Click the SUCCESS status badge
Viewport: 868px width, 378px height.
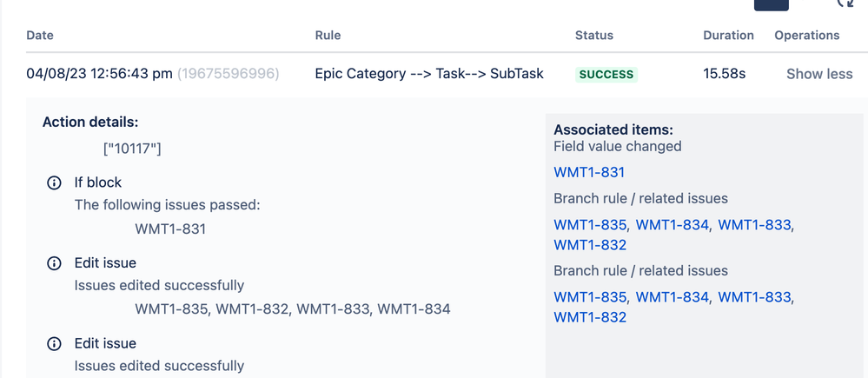(606, 75)
